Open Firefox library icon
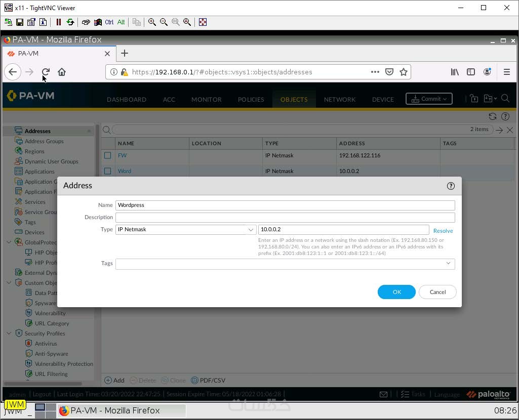This screenshot has height=420, width=519. [x=455, y=72]
